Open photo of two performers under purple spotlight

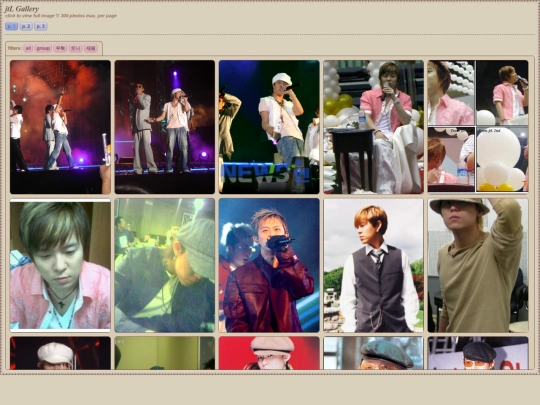coord(165,127)
